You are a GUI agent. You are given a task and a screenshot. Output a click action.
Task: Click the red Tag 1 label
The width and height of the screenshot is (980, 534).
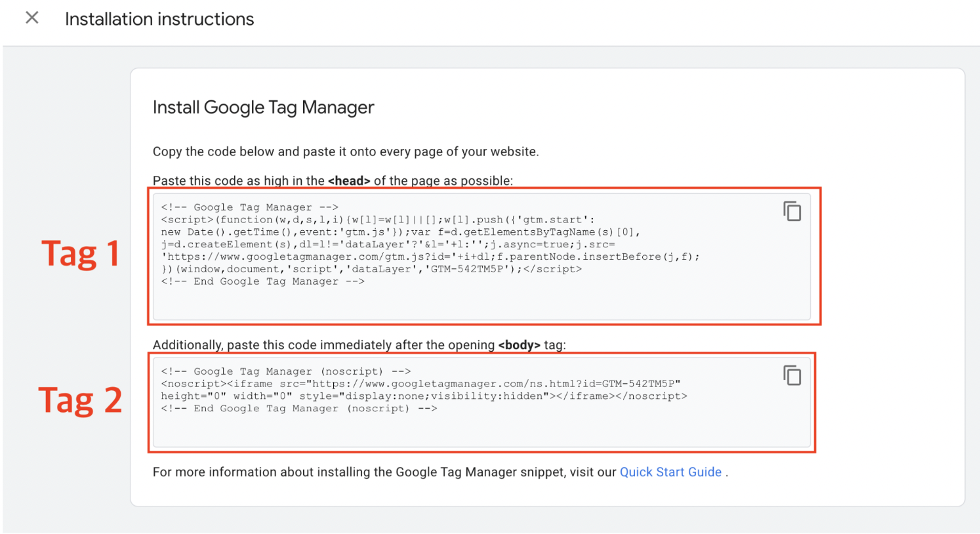[x=80, y=254]
